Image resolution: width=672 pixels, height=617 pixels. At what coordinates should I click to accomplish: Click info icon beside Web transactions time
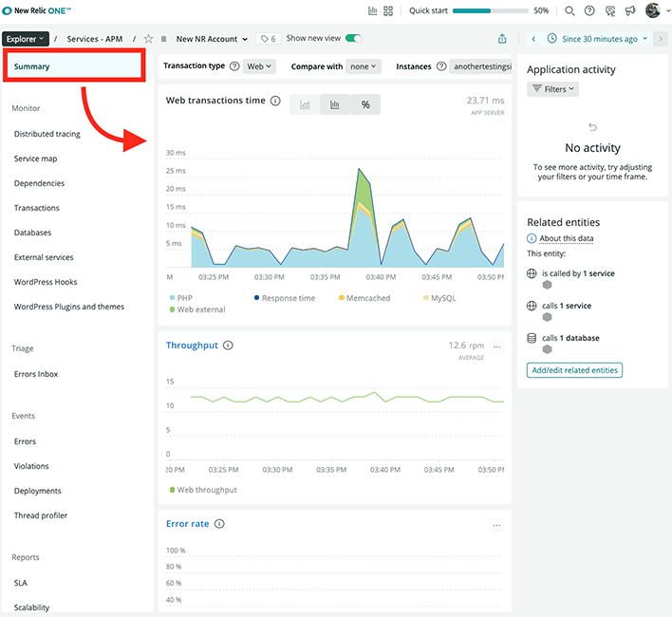275,101
